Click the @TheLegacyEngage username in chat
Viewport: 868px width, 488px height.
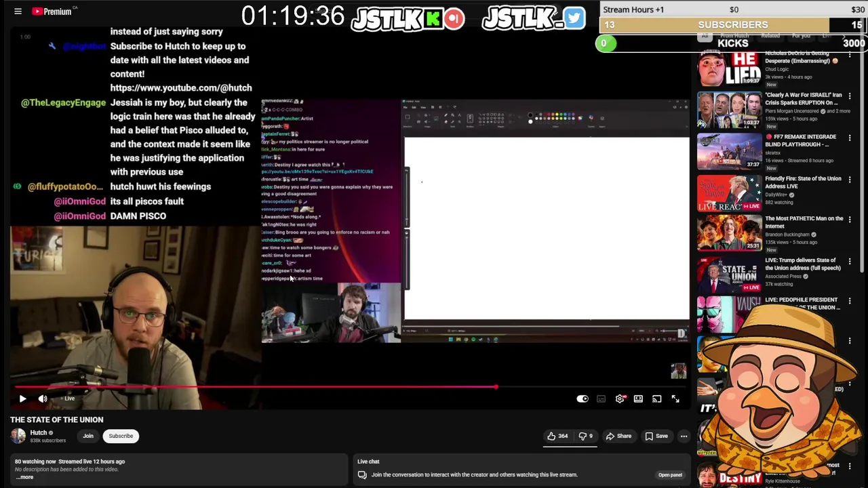[64, 102]
